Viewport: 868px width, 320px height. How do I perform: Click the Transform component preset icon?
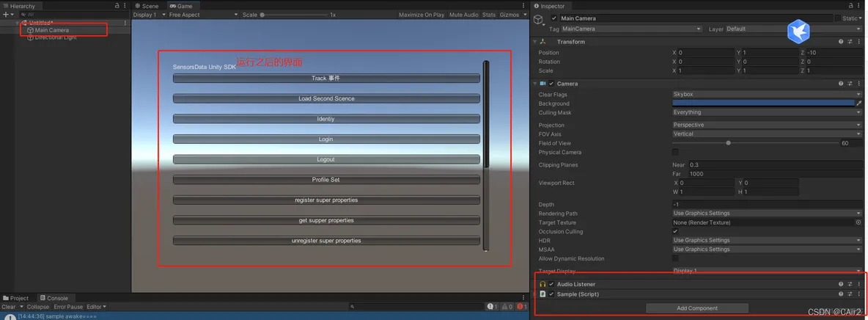(x=850, y=42)
